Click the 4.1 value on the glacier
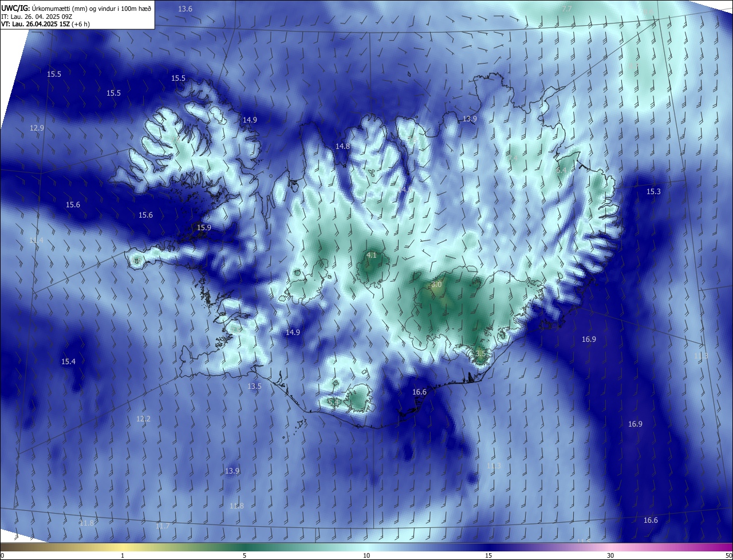The image size is (733, 560). [x=371, y=255]
